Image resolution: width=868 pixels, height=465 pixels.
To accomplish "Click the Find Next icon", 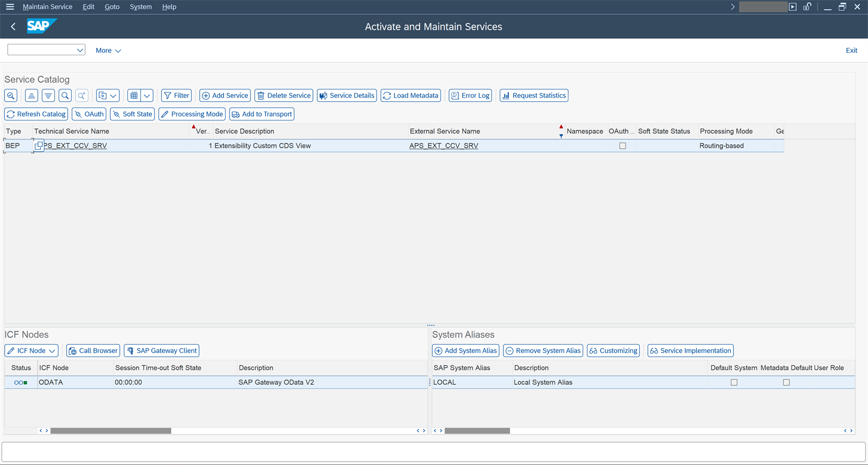I will pos(81,95).
